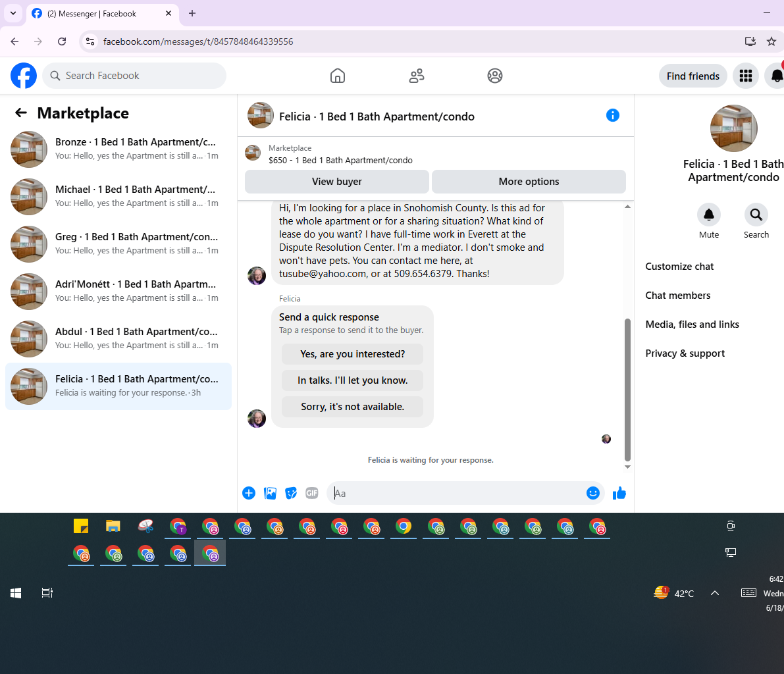Click the chat vertical scrollbar thumb
Viewport: 784px width, 674px height.
pyautogui.click(x=627, y=390)
